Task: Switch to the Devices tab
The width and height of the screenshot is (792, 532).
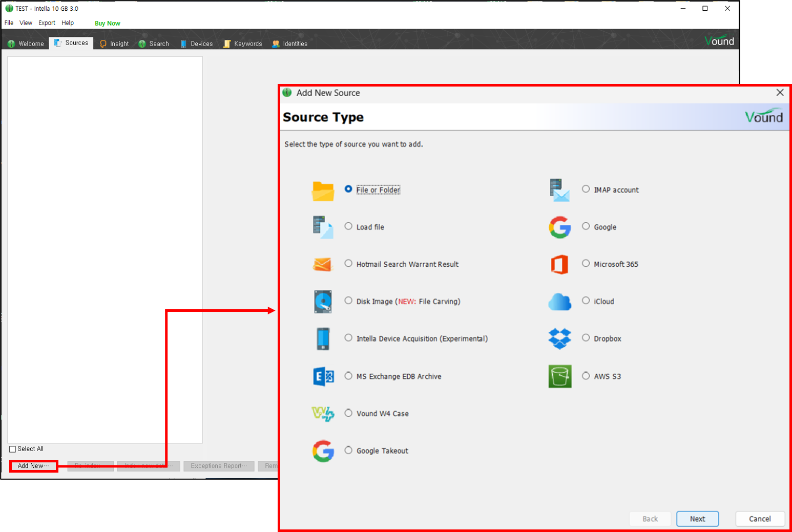Action: coord(196,44)
